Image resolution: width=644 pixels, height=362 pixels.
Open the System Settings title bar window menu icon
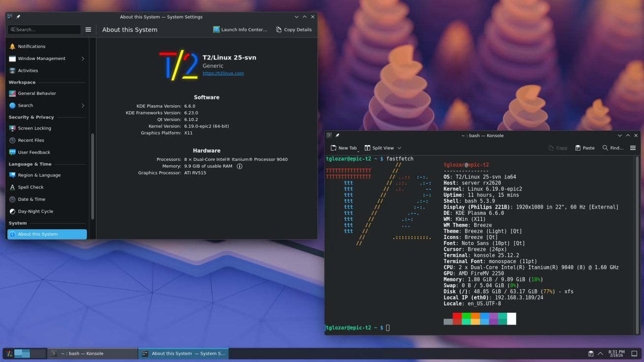coord(10,17)
